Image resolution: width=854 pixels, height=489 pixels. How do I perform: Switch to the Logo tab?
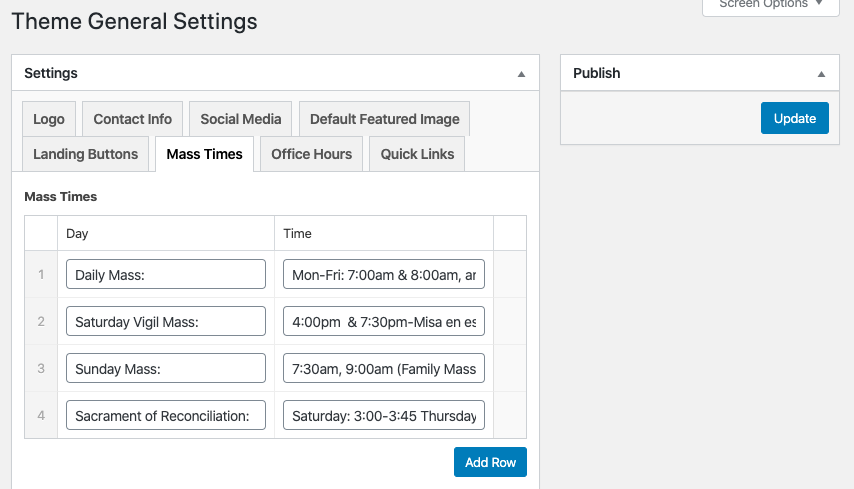pyautogui.click(x=49, y=119)
